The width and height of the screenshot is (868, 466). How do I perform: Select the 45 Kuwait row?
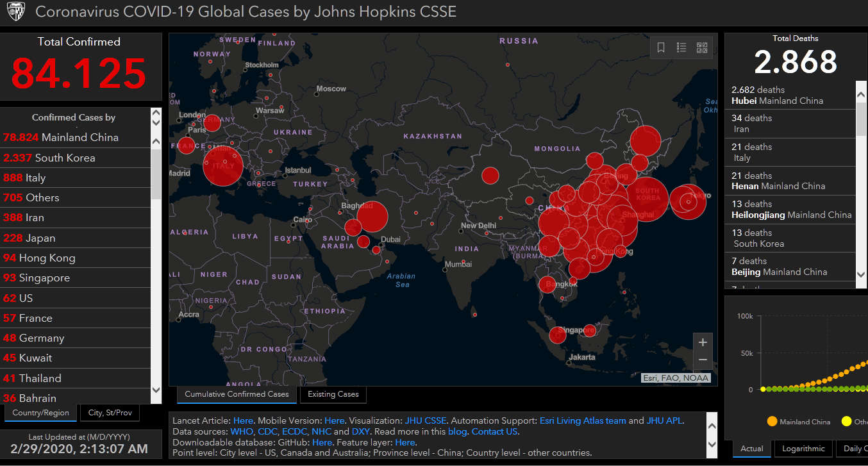coord(75,358)
